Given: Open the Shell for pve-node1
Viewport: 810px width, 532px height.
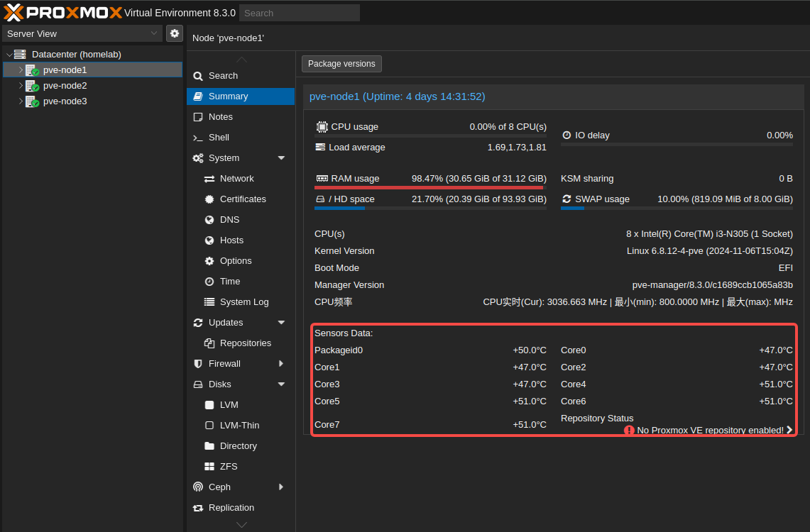Looking at the screenshot, I should (219, 137).
